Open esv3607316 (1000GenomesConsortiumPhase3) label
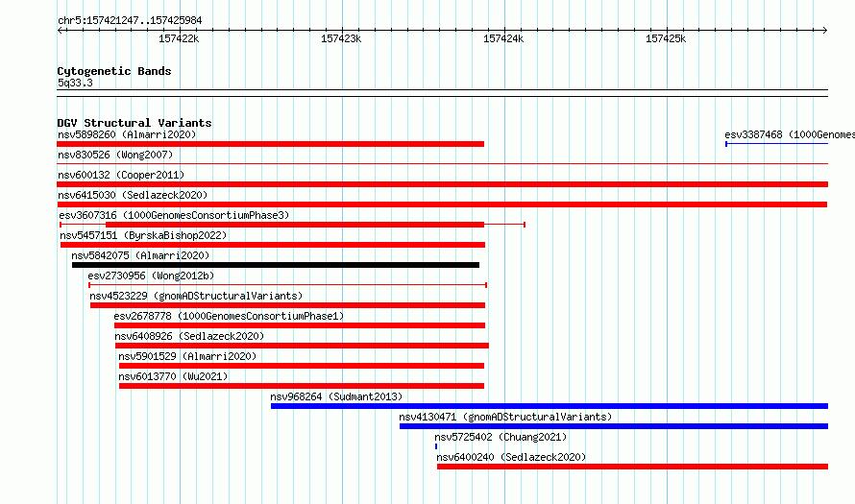Image resolution: width=855 pixels, height=504 pixels. 174,215
